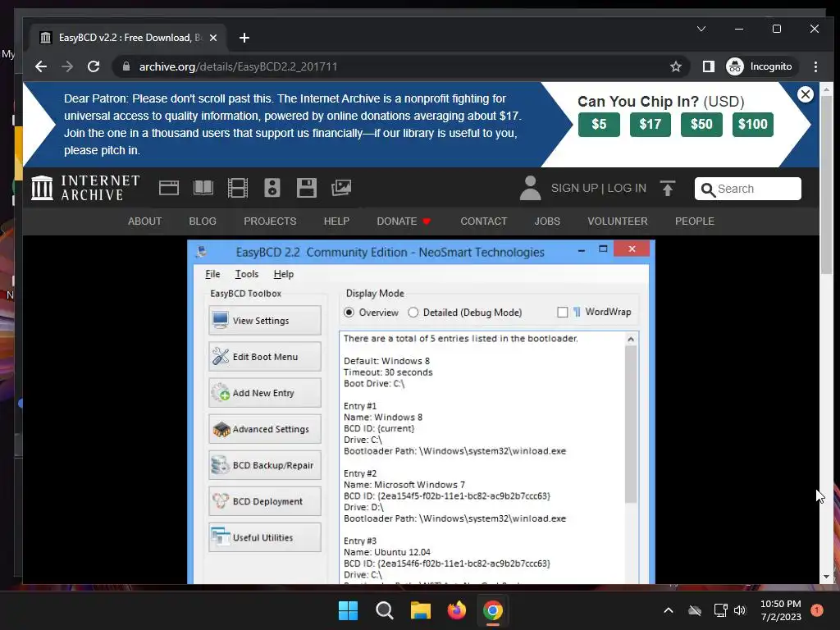Dismiss the donation banner with X

806,94
